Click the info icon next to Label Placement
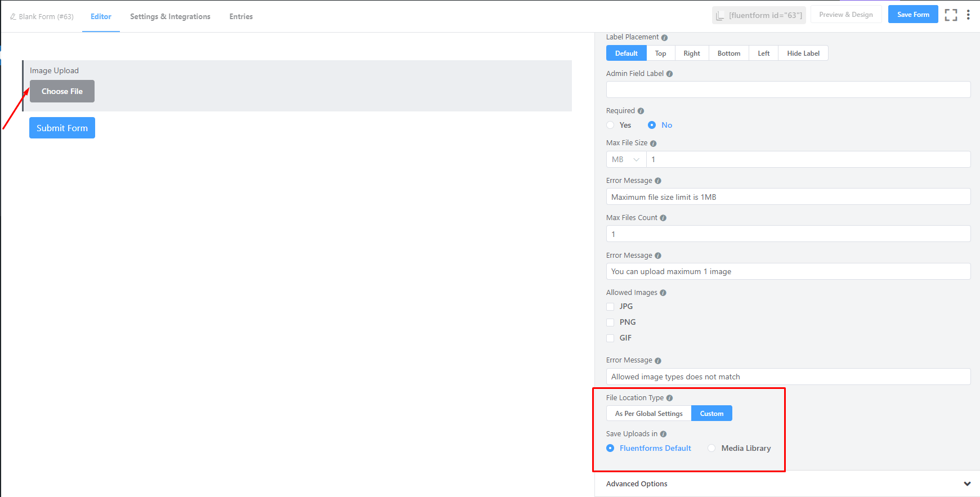The image size is (980, 497). point(664,38)
